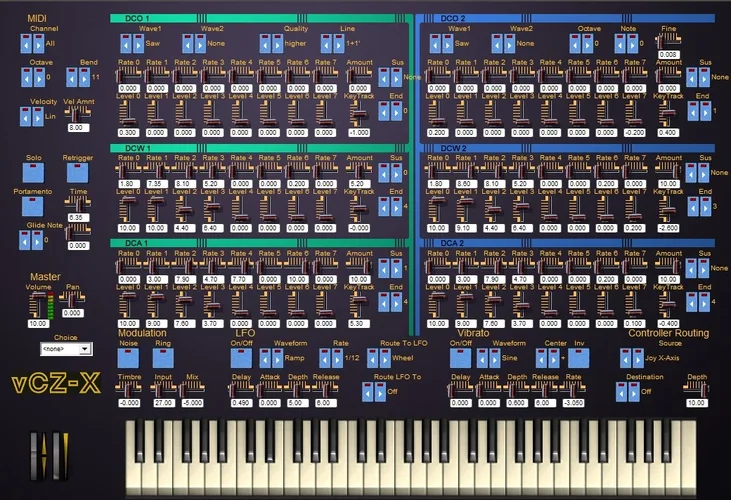Click next arrow for Route LFO To
Viewport: 731px width, 500px height.
(x=380, y=392)
